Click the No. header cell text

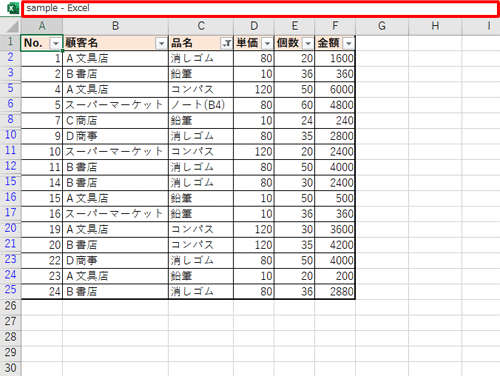[x=33, y=43]
